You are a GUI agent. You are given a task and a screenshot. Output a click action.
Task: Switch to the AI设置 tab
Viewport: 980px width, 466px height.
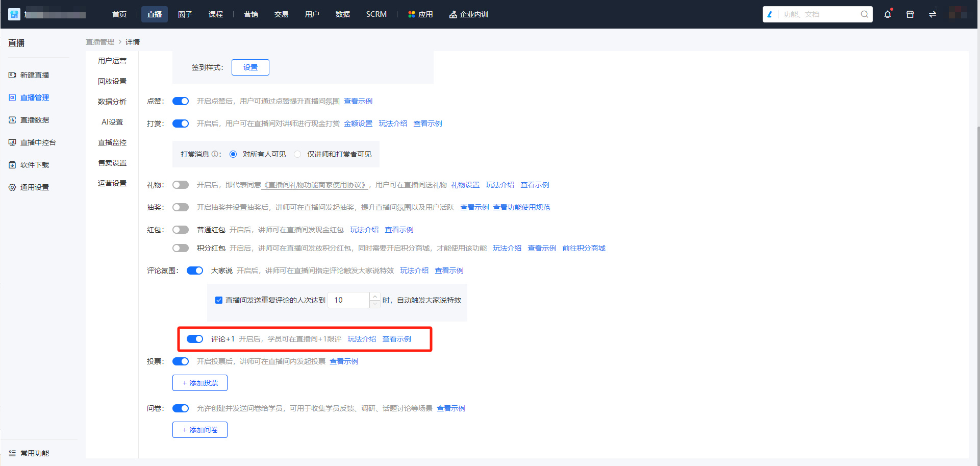tap(112, 122)
